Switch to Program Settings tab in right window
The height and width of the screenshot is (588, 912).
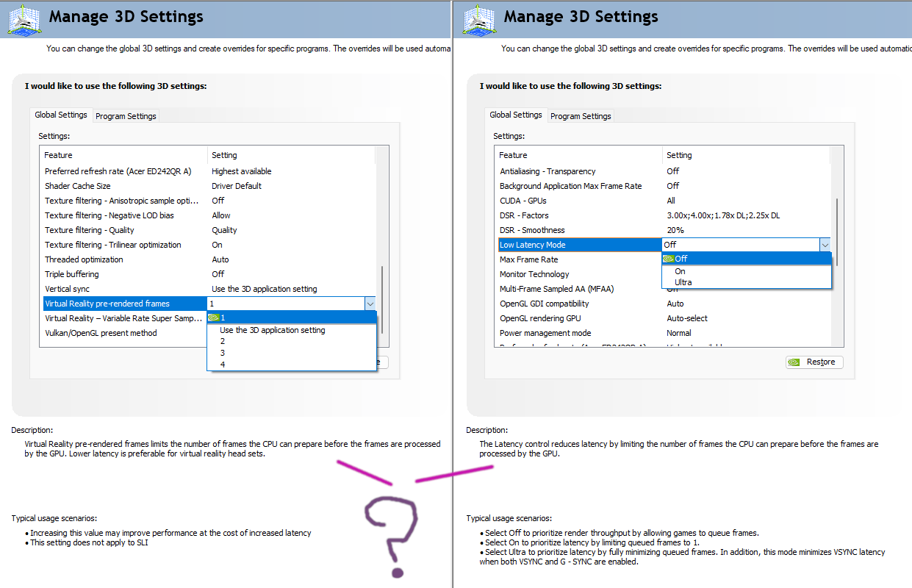[x=581, y=116]
